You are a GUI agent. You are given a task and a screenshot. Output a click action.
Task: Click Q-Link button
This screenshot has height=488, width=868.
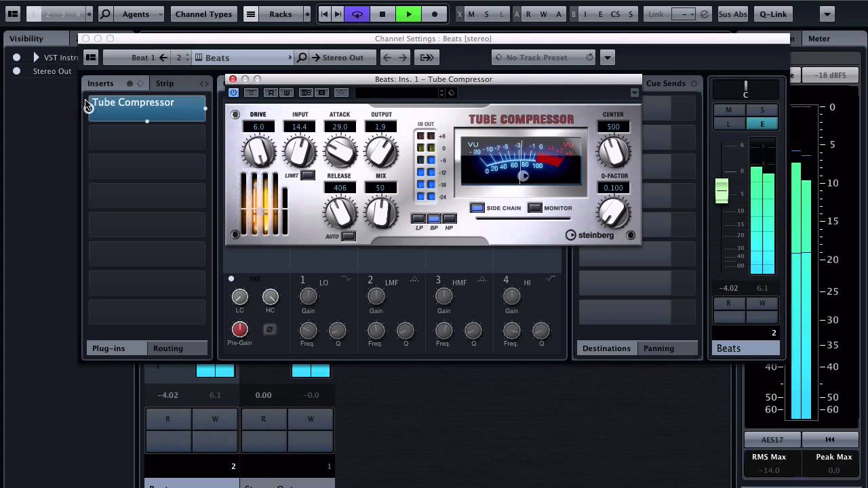774,14
